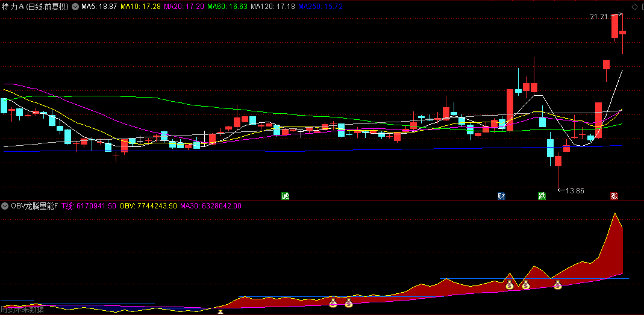This screenshot has height=315, width=644.
Task: Select the red candlestick at the 13.86 low
Action: pos(558,161)
